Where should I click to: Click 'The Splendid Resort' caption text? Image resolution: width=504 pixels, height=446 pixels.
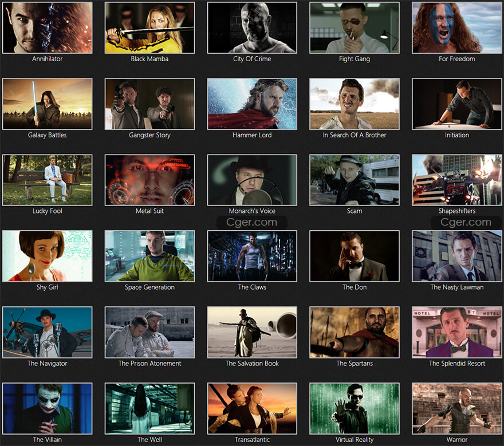[x=457, y=364]
